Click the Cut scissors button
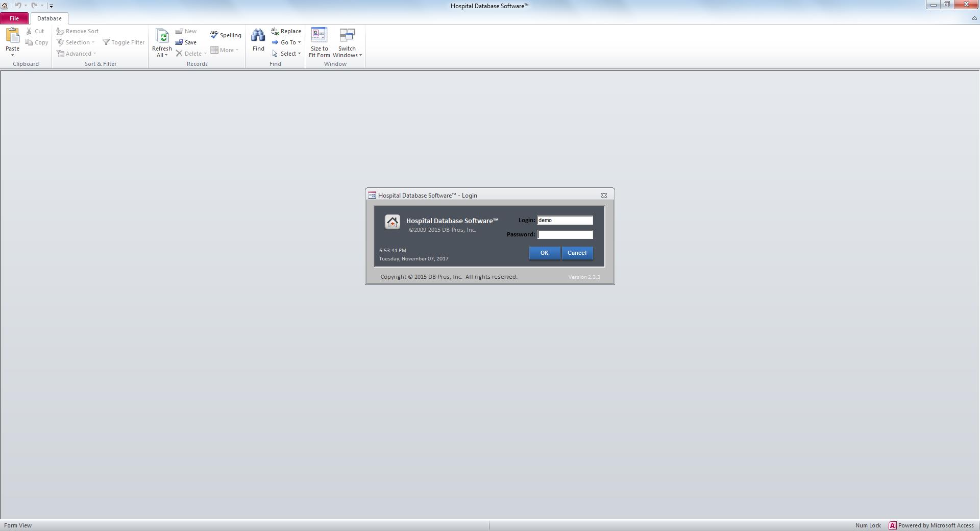 point(35,31)
